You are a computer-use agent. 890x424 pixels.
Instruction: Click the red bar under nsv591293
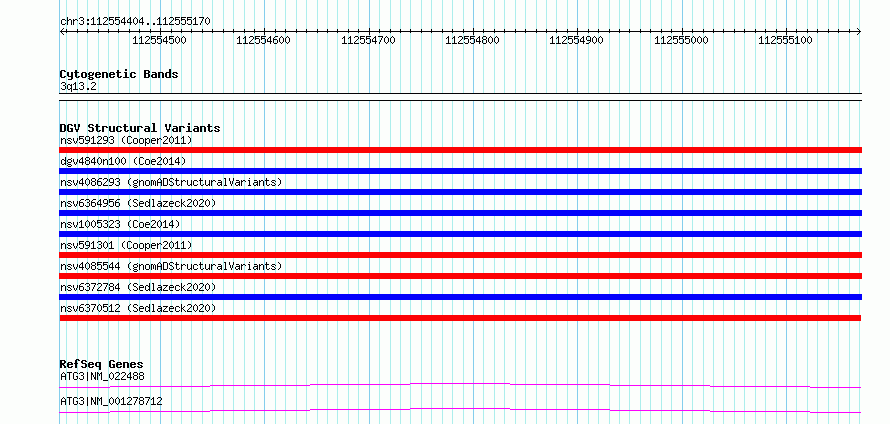[460, 150]
